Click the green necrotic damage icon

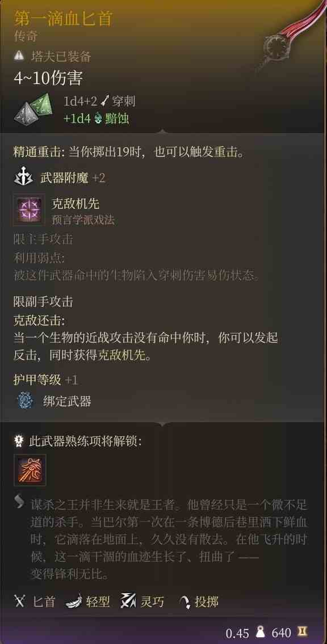coord(98,119)
